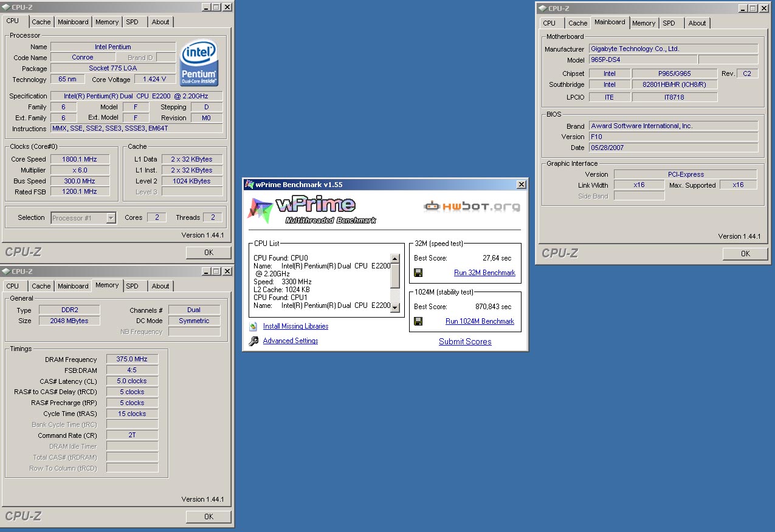
Task: Open SPD tab in the Mainboard window
Action: point(669,23)
